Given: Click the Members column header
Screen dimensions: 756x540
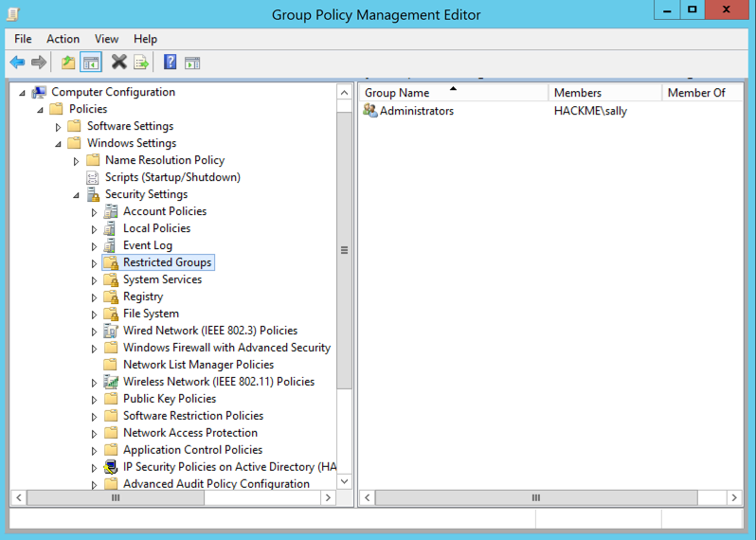Looking at the screenshot, I should (x=578, y=93).
